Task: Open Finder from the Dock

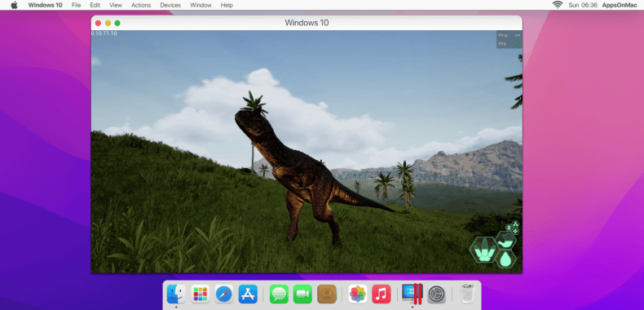Action: pos(176,294)
